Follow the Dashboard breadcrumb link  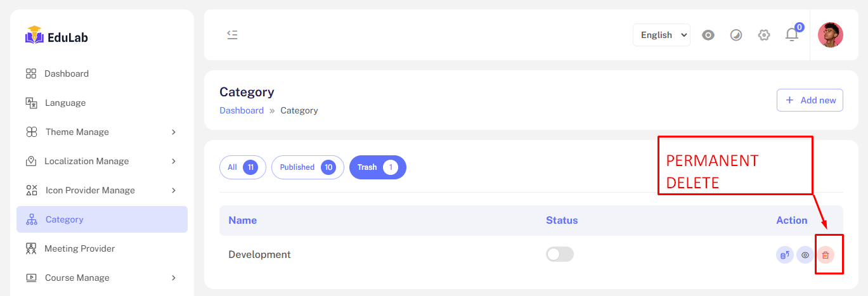[242, 110]
